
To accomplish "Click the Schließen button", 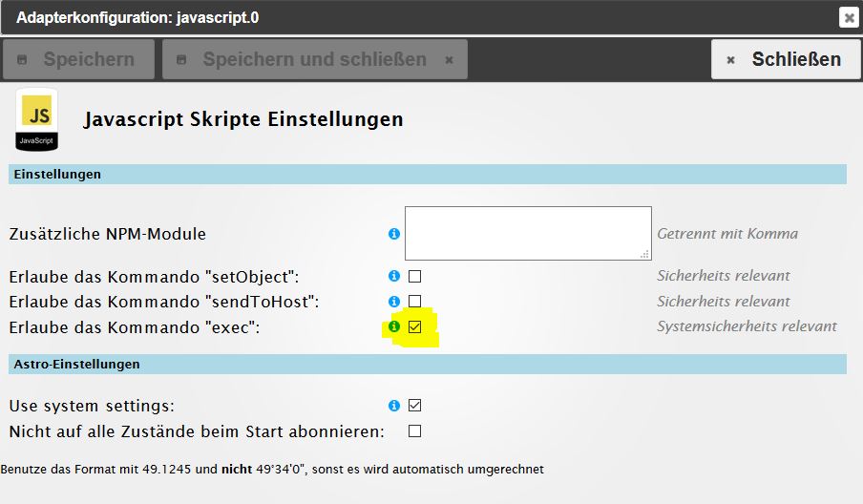I will tap(786, 59).
